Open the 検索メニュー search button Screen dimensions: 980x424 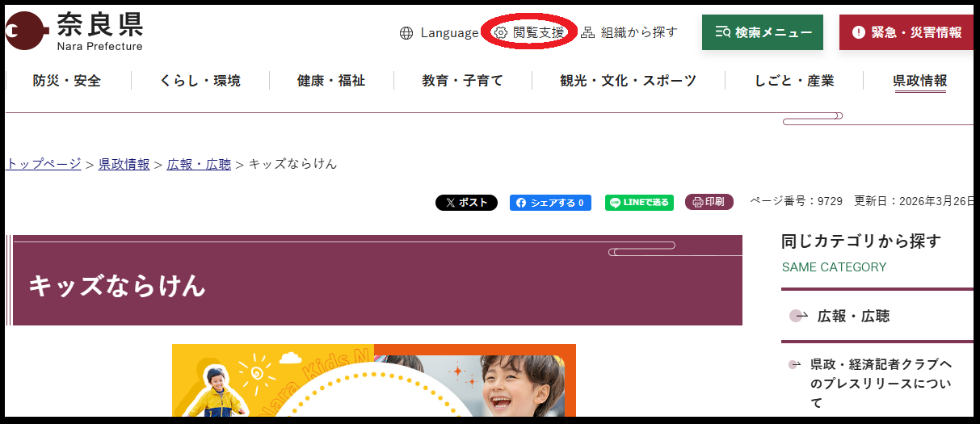763,32
